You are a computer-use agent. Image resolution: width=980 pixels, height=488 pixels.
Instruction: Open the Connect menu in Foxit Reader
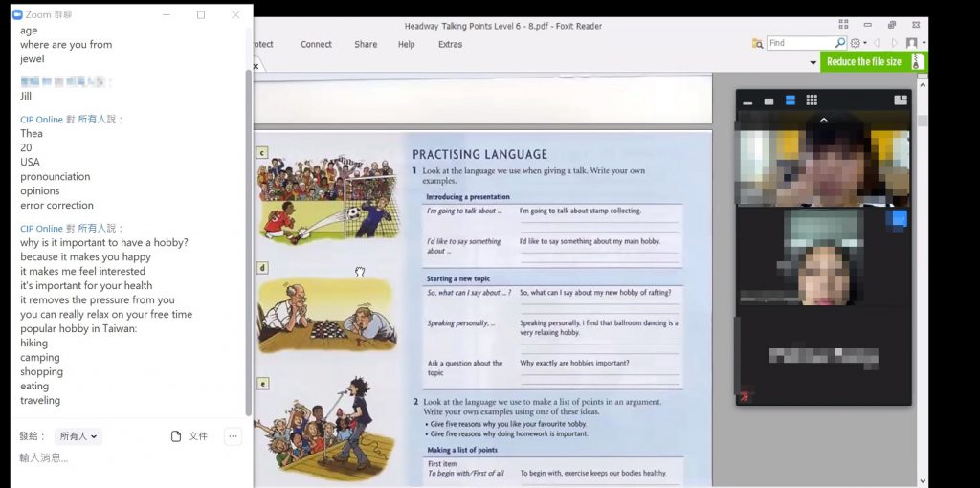316,44
